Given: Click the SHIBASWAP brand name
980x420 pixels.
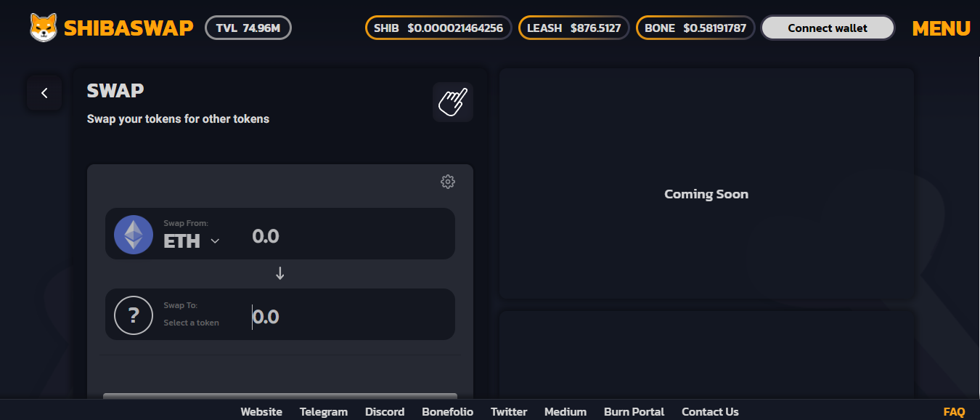Looking at the screenshot, I should 128,28.
